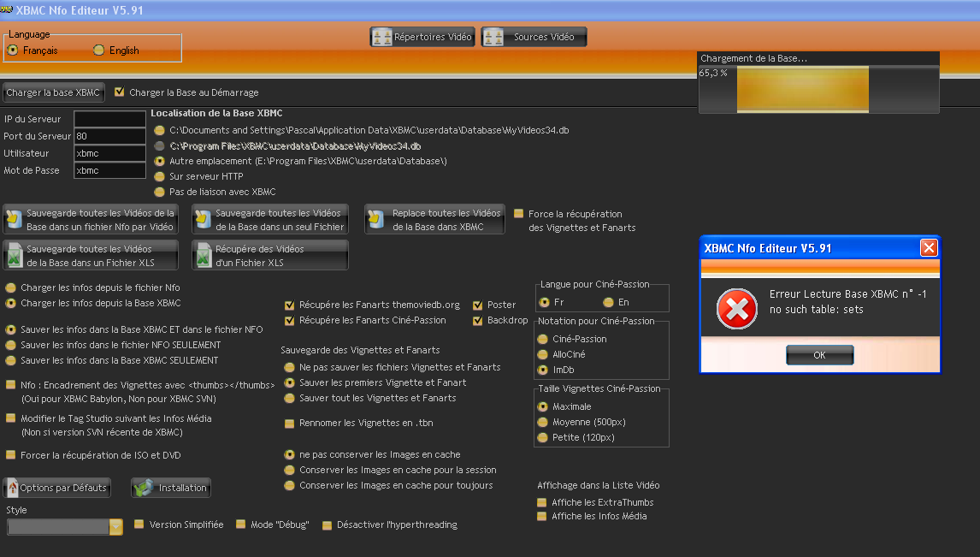This screenshot has width=980, height=557.
Task: Click Récupère des Vidéos d'un Fichier XLS
Action: [x=270, y=255]
